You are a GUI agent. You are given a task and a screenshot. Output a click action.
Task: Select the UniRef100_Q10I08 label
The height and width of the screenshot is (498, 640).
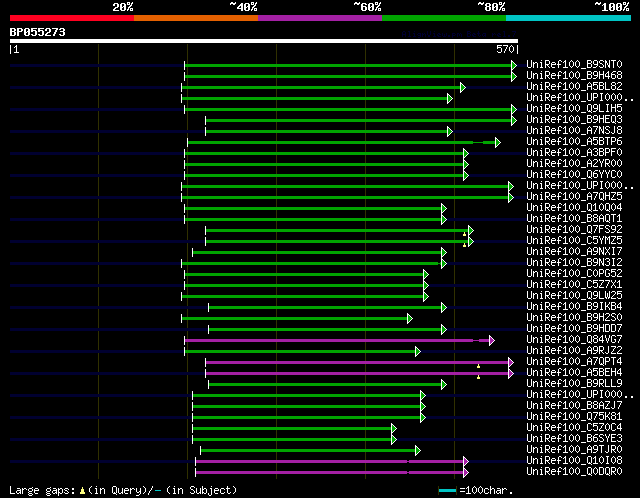(574, 461)
